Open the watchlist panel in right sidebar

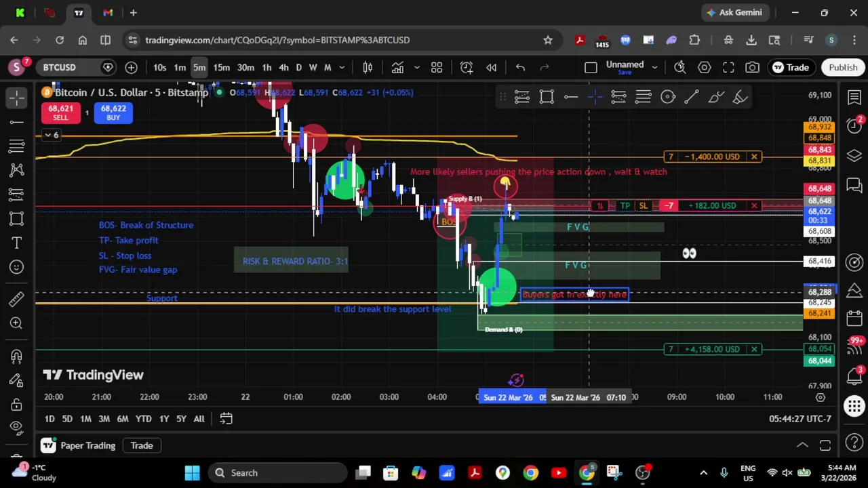854,97
